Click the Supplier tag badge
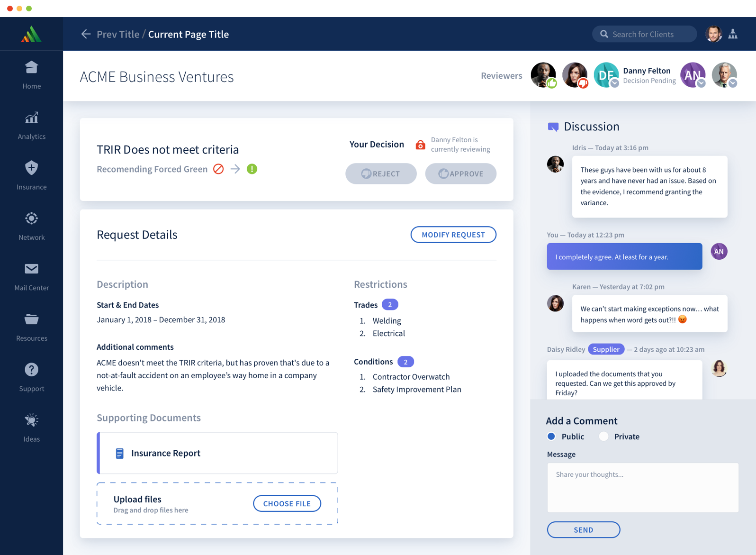The width and height of the screenshot is (756, 555). 606,349
